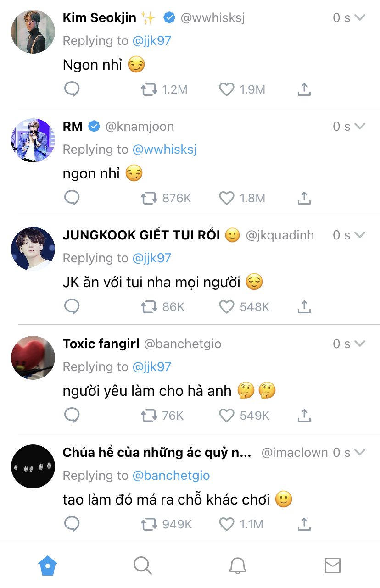380x588 pixels.
Task: Like Kim Seokjin's tweet with 1.9M
Action: click(226, 89)
